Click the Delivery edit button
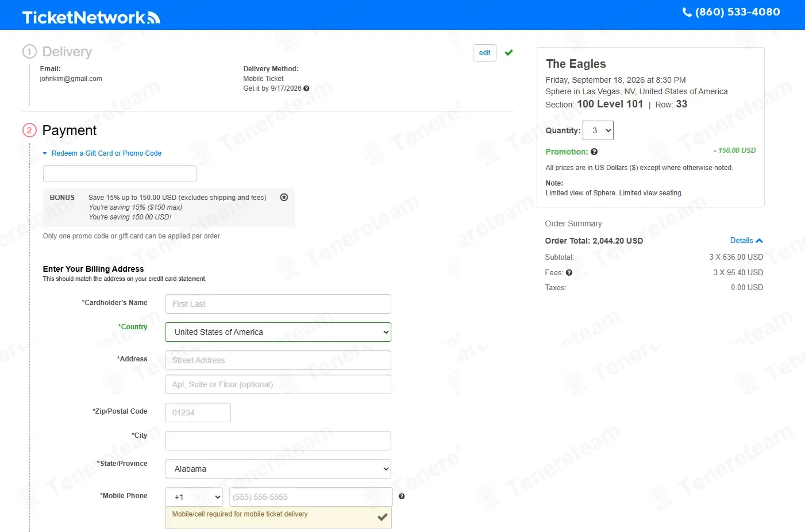The height and width of the screenshot is (532, 805). click(x=484, y=53)
